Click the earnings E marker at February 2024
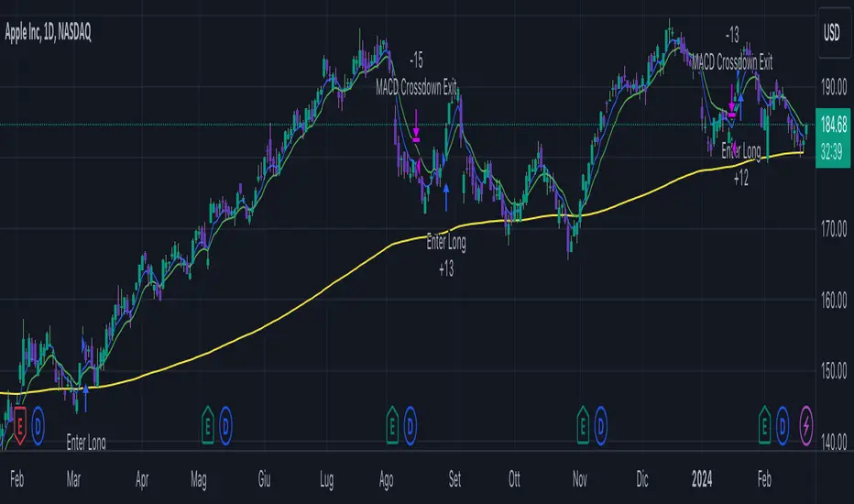Viewport: 854px width, 504px height. point(765,425)
